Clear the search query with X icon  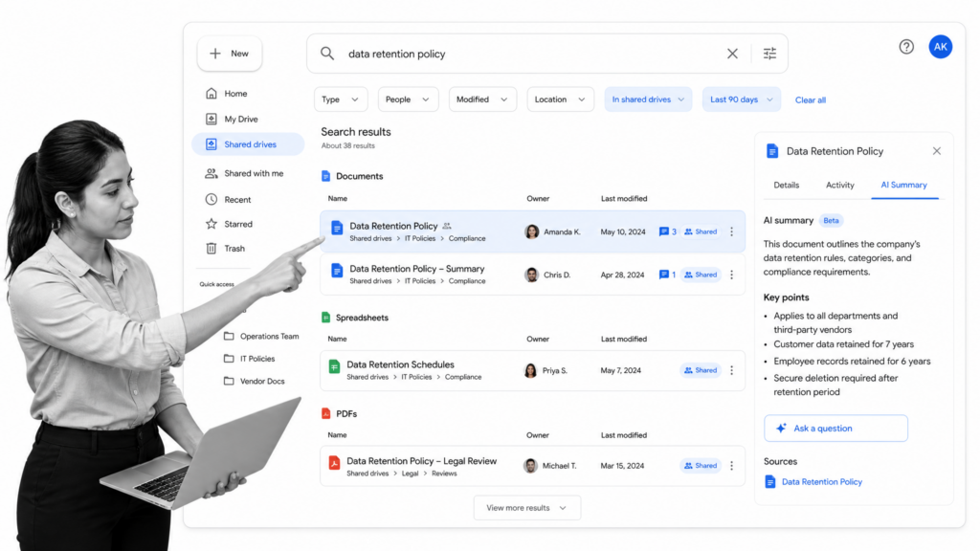(732, 54)
